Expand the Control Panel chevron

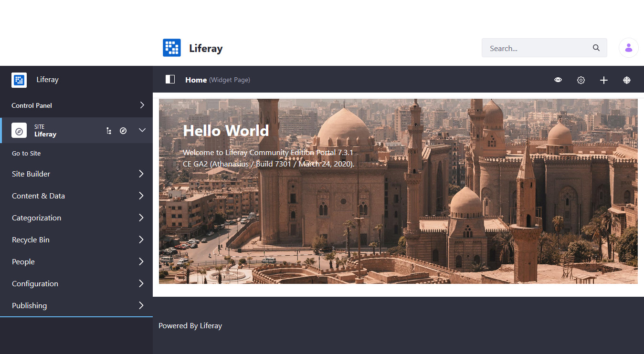(x=142, y=105)
